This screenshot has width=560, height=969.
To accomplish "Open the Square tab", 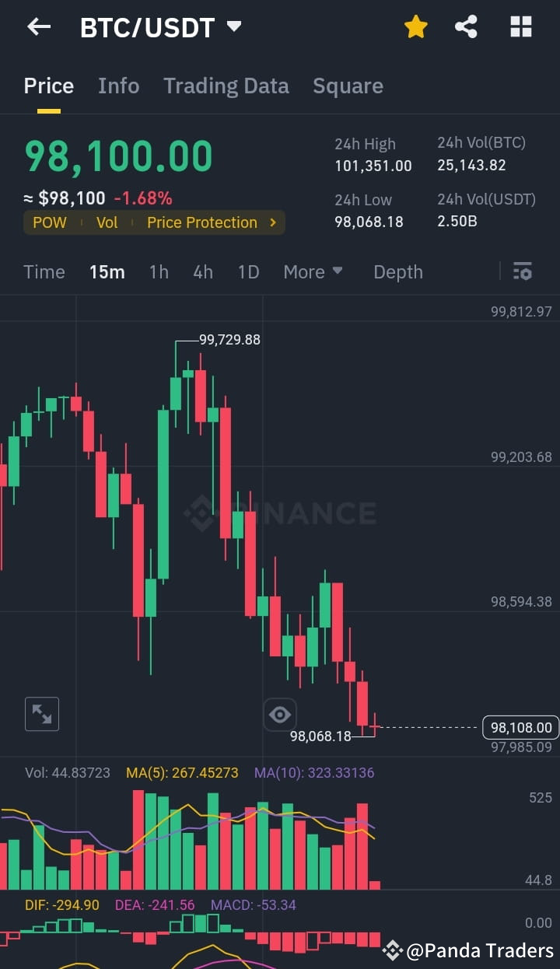I will pyautogui.click(x=348, y=86).
